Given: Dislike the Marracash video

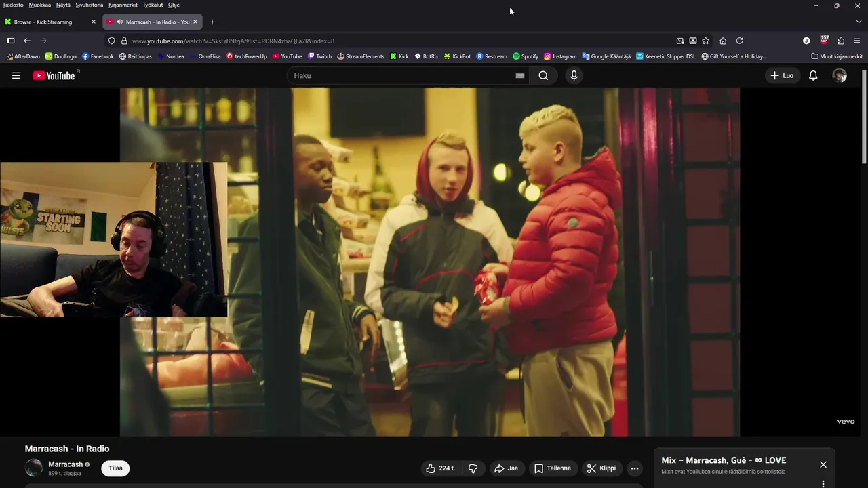Looking at the screenshot, I should click(473, 468).
